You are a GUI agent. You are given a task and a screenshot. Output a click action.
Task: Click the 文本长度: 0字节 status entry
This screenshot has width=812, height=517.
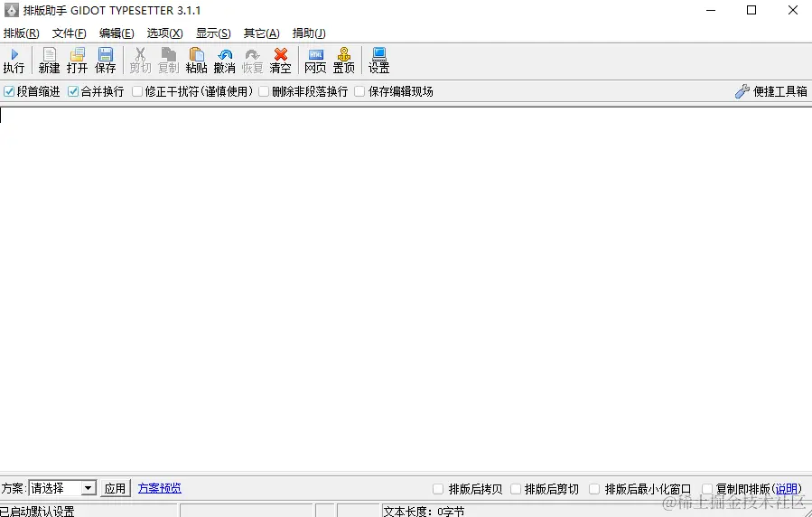click(425, 512)
